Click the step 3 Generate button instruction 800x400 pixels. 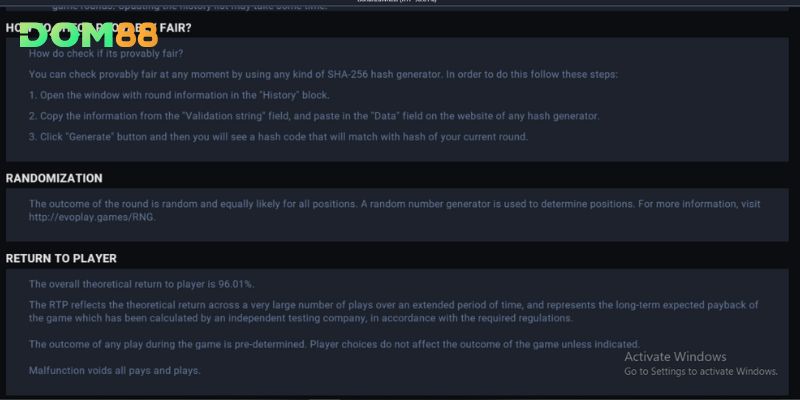(278, 137)
